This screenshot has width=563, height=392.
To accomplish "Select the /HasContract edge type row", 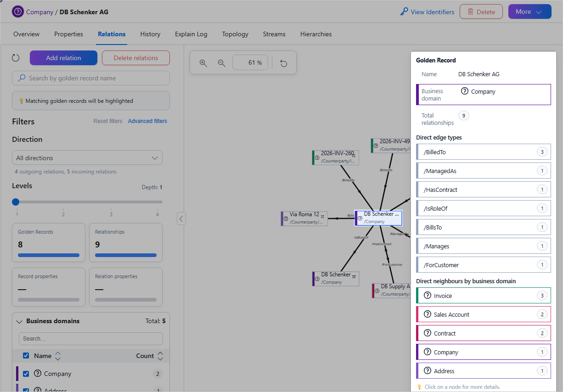I will [x=484, y=190].
